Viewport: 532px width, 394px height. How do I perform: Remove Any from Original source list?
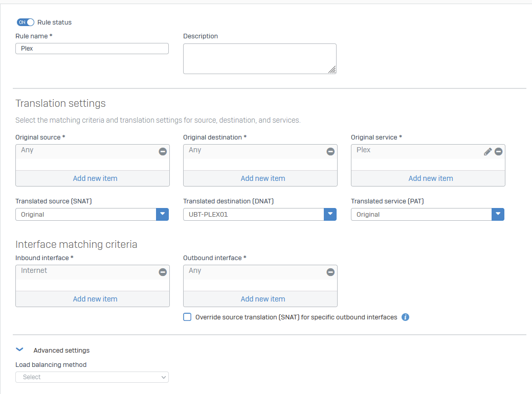point(163,152)
